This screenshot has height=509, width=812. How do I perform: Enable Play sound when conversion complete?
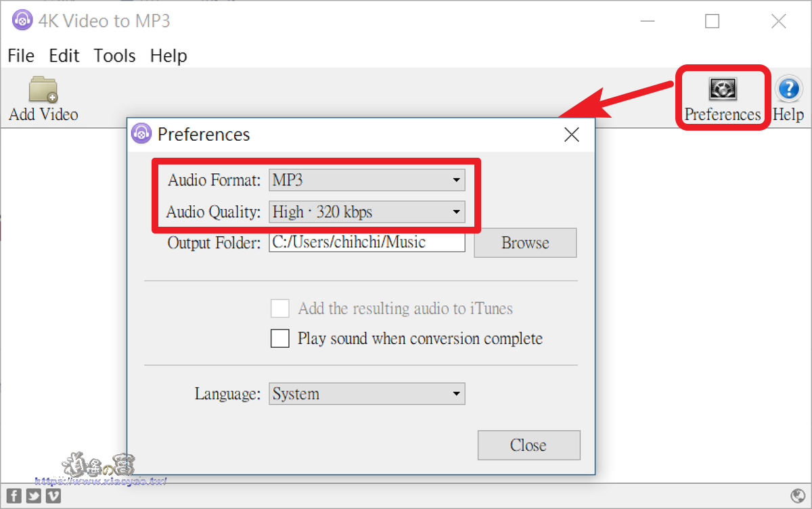280,338
